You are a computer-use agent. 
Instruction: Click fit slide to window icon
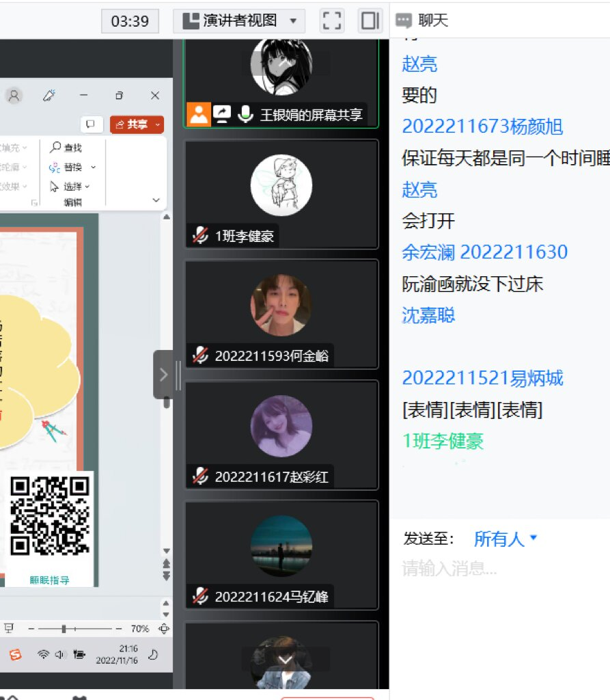pyautogui.click(x=164, y=628)
